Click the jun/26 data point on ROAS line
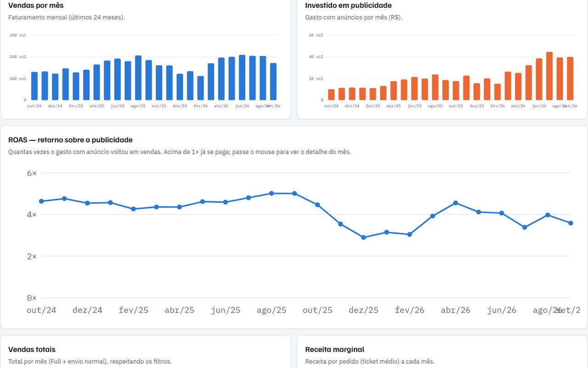 [x=502, y=213]
